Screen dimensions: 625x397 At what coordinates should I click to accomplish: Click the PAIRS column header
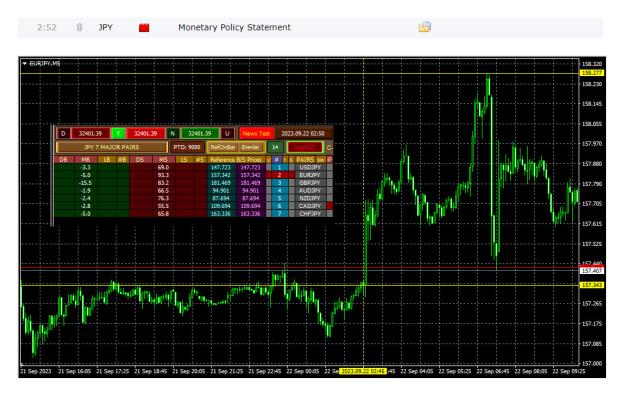(x=305, y=159)
